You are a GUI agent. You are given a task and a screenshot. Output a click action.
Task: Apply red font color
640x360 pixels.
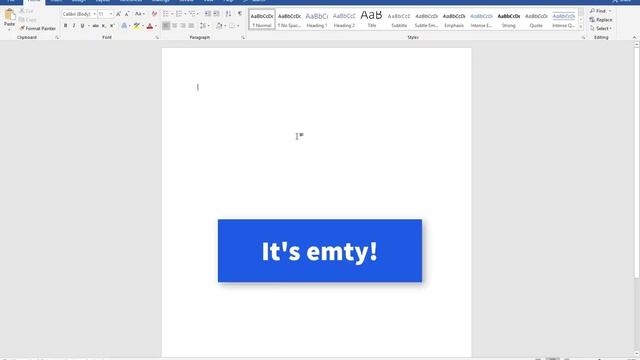[150, 26]
